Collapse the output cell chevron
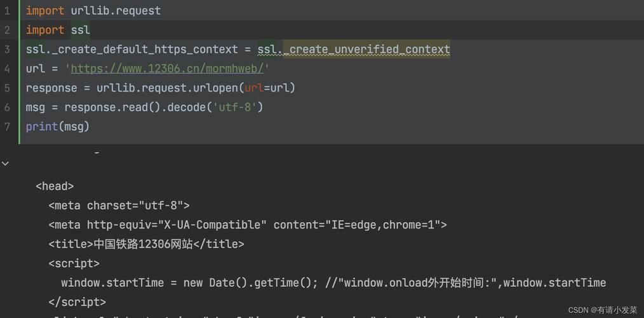 pyautogui.click(x=5, y=163)
